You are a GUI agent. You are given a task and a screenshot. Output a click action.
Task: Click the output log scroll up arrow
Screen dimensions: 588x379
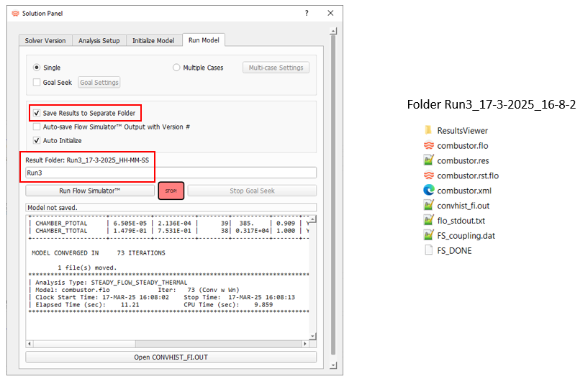click(313, 219)
